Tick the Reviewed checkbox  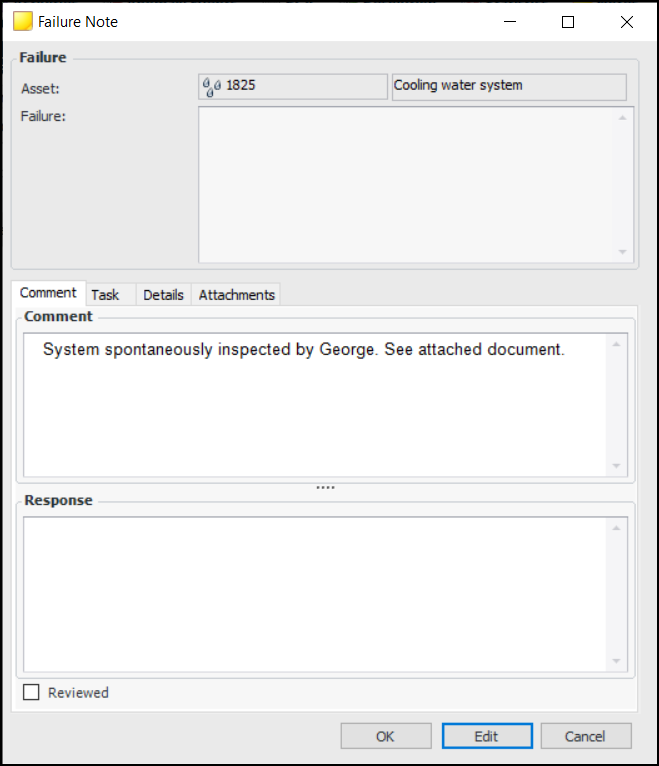(x=31, y=692)
